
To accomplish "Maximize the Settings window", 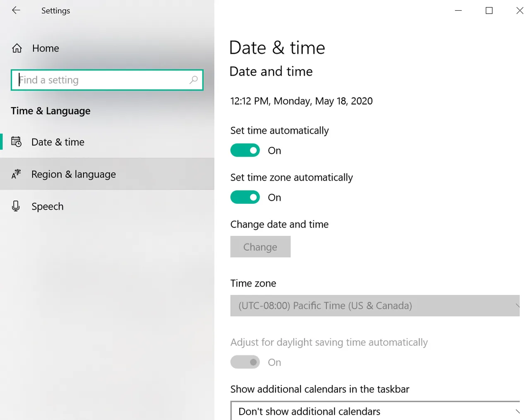I will (x=489, y=10).
